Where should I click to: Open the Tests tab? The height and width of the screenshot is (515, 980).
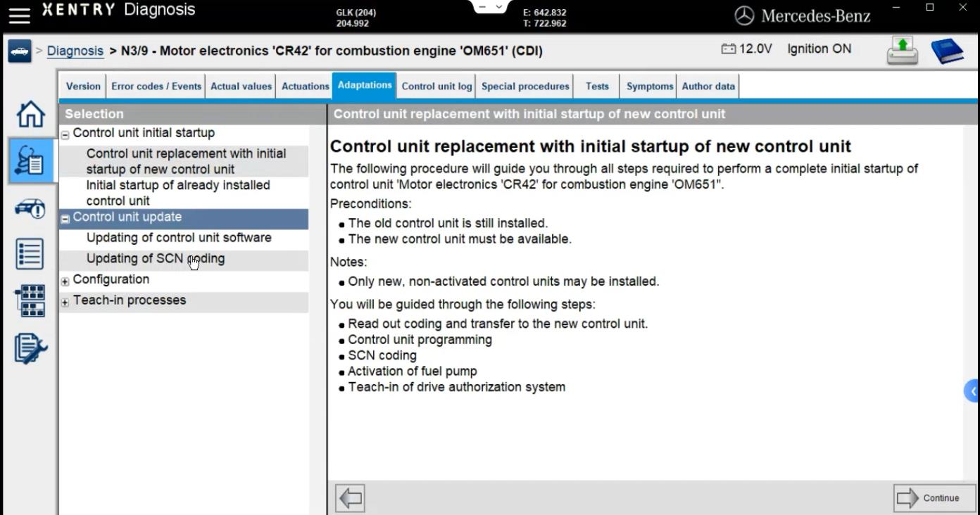pos(597,87)
